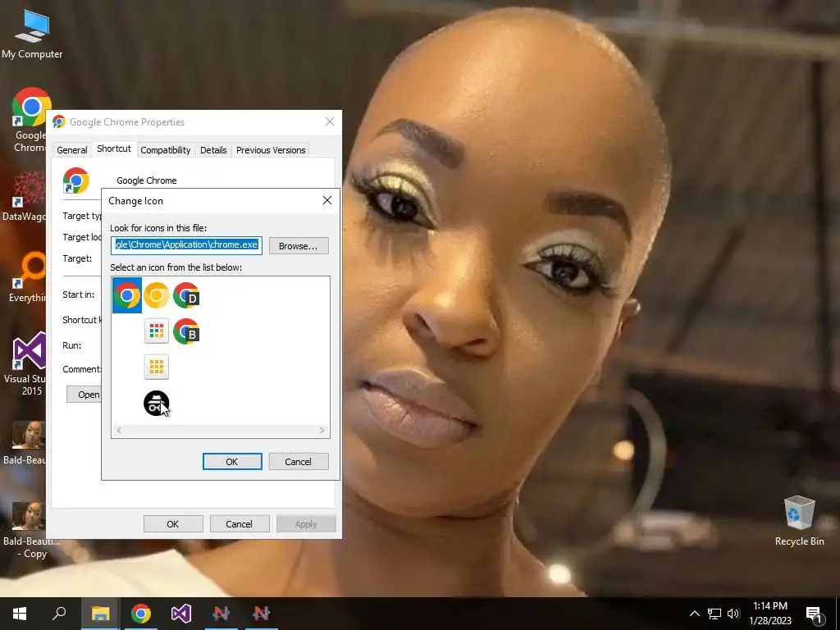Click the icon file path input field

click(186, 244)
